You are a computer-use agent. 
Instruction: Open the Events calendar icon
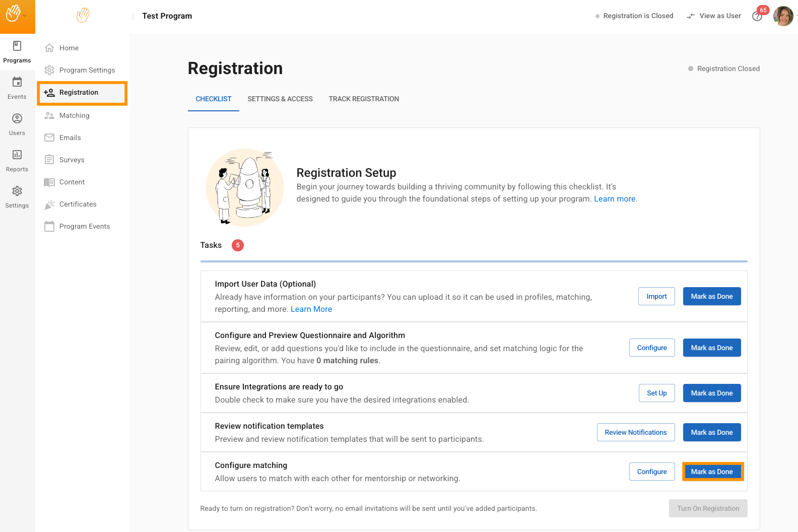17,82
